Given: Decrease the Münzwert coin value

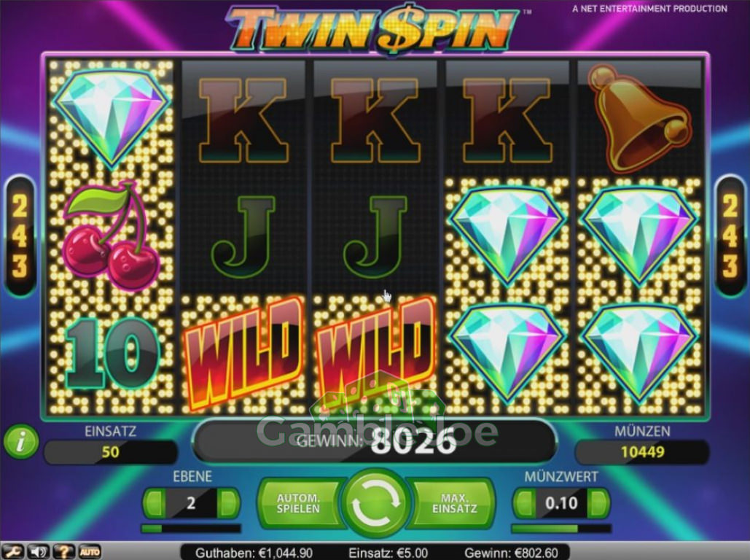Looking at the screenshot, I should 524,503.
